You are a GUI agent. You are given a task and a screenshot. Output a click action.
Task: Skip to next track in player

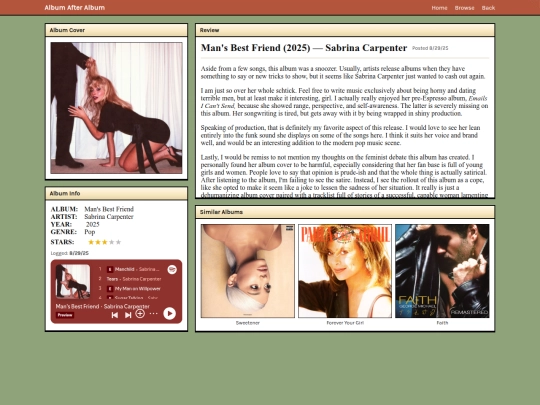[x=128, y=315]
